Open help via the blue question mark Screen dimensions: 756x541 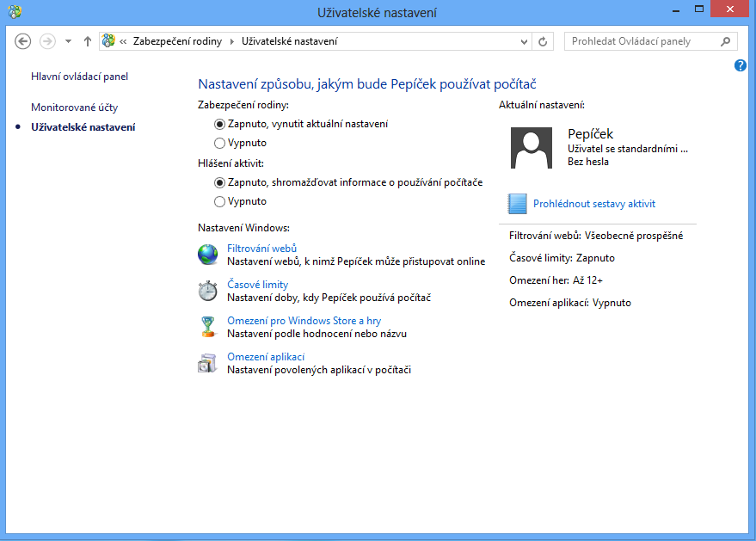coord(741,65)
